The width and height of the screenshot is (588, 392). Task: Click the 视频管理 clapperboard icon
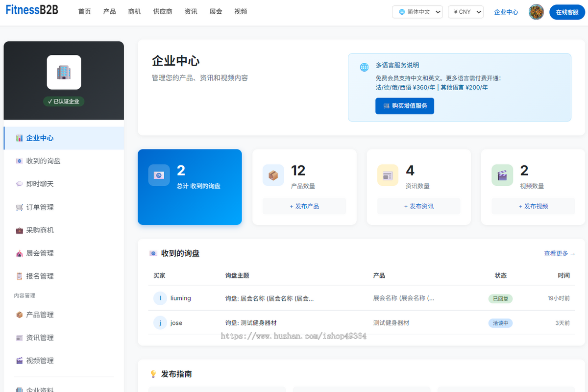coord(19,361)
